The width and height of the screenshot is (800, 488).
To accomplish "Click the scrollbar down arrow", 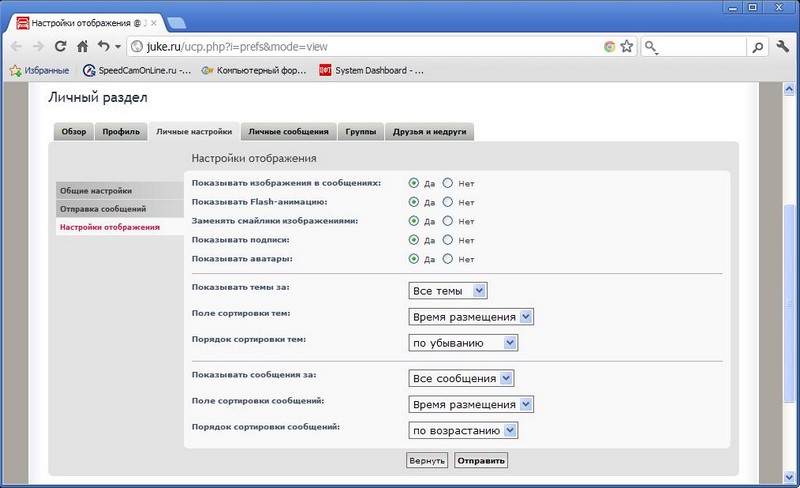I will pos(789,477).
